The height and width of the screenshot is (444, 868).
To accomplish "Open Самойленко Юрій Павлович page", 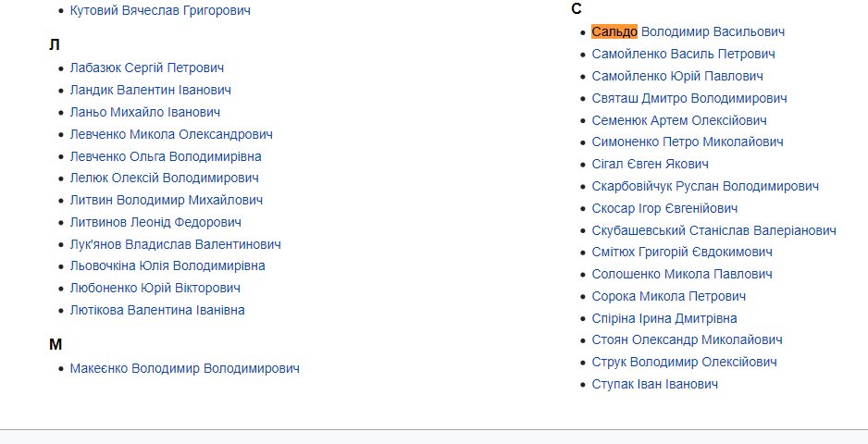I will click(x=677, y=76).
